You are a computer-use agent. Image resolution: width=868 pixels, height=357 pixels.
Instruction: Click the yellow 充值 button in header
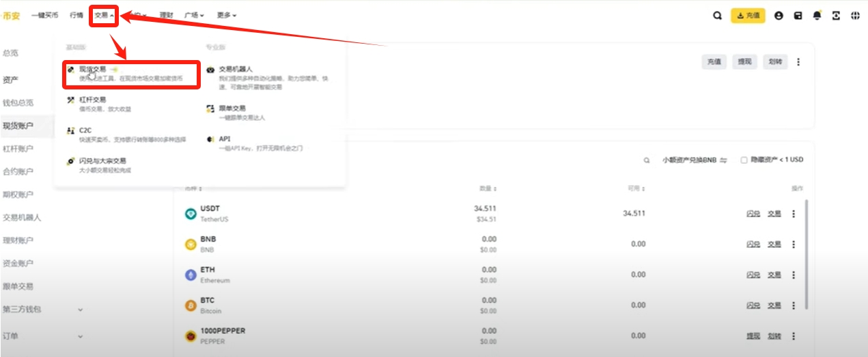coord(748,16)
